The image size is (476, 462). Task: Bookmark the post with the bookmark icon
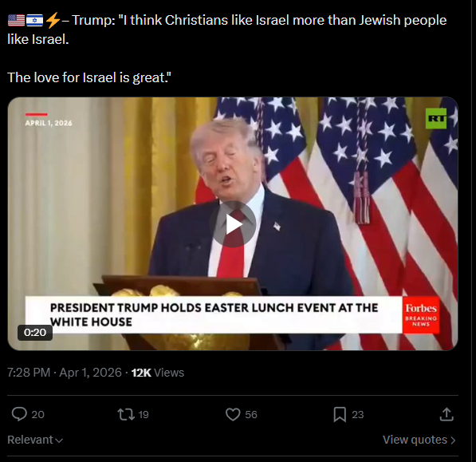340,414
